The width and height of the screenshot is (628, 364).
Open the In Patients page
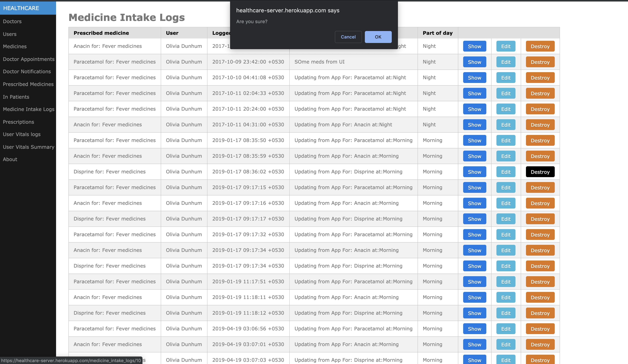point(16,97)
